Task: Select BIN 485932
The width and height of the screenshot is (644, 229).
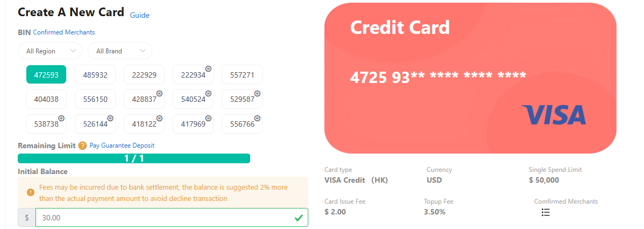Action: coord(95,75)
